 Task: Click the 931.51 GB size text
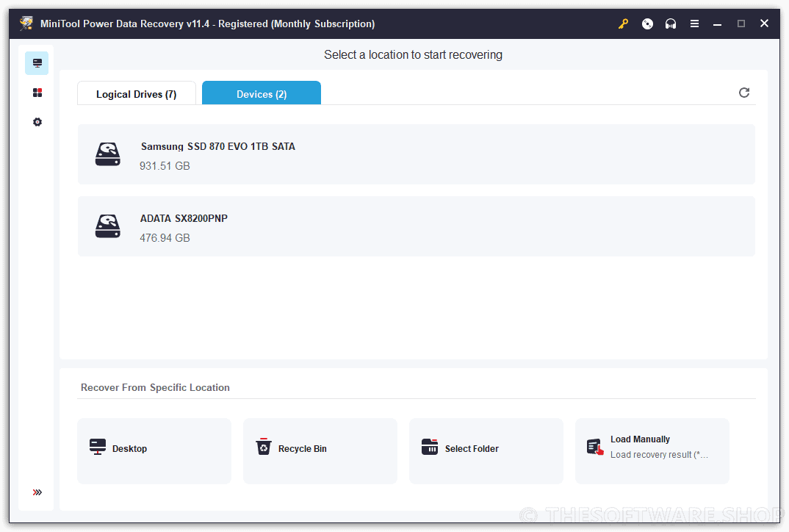(x=165, y=166)
